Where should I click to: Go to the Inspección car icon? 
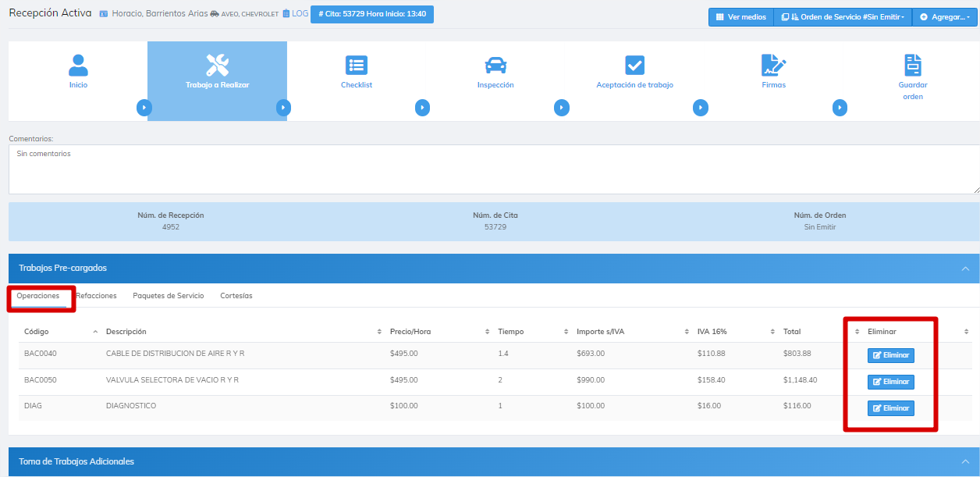tap(495, 65)
